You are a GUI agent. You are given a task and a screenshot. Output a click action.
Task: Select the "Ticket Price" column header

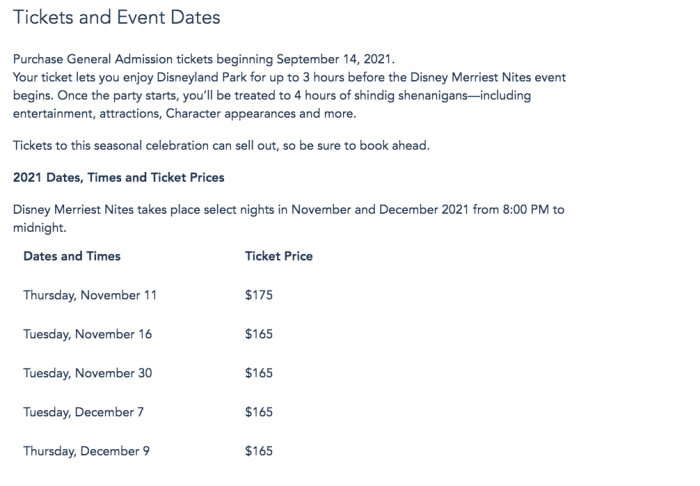click(x=278, y=256)
